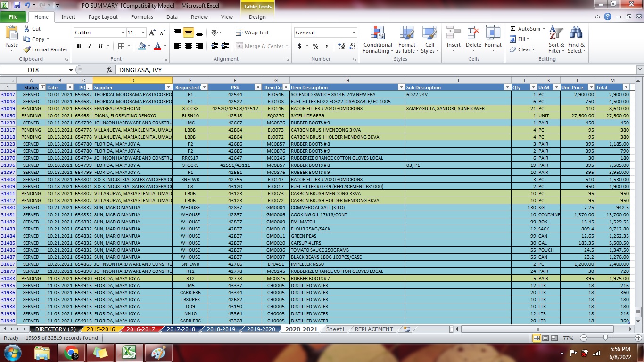Image resolution: width=644 pixels, height=362 pixels.
Task: Open the PR# column filter dropdown
Action: click(258, 88)
